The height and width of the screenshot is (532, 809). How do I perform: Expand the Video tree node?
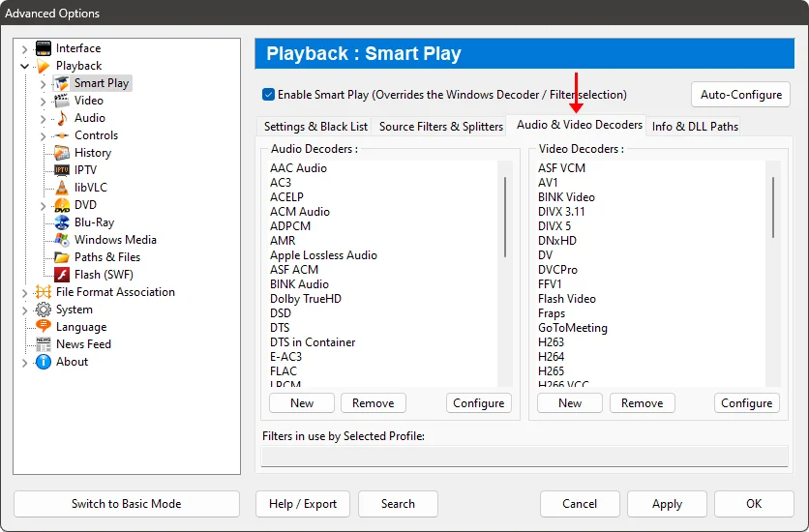(44, 101)
